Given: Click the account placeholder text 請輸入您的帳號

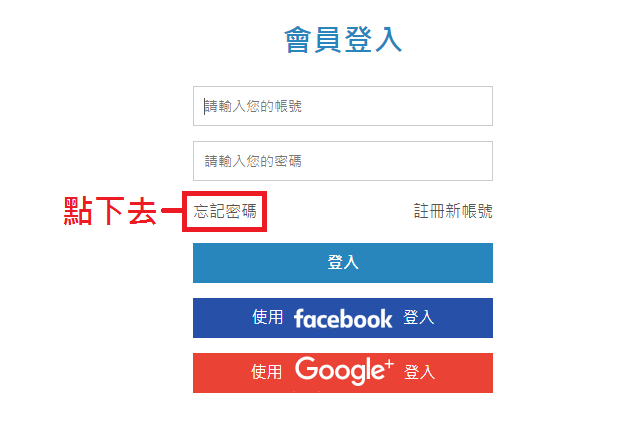Looking at the screenshot, I should coord(253,106).
